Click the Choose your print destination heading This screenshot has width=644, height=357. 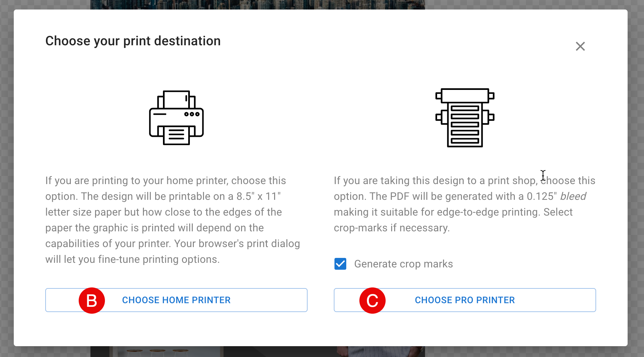pyautogui.click(x=133, y=41)
